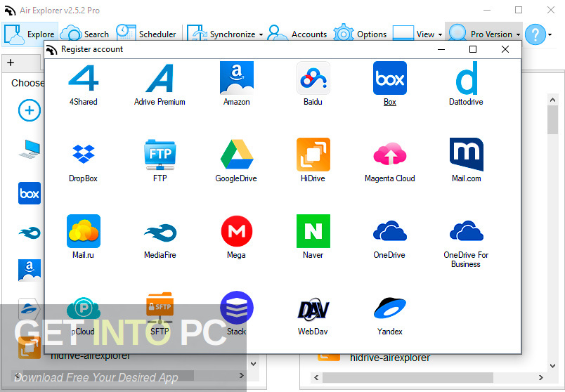This screenshot has height=392, width=565.
Task: Open Amazon account in left sidebar
Action: tap(30, 270)
